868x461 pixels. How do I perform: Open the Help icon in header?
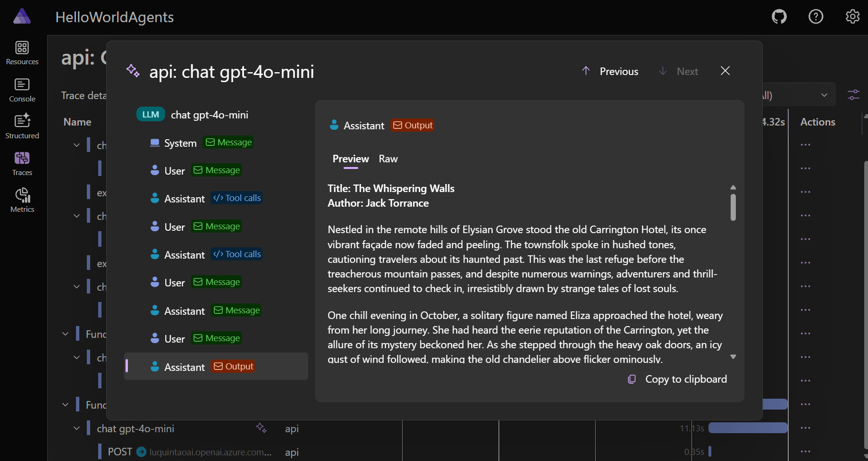816,17
